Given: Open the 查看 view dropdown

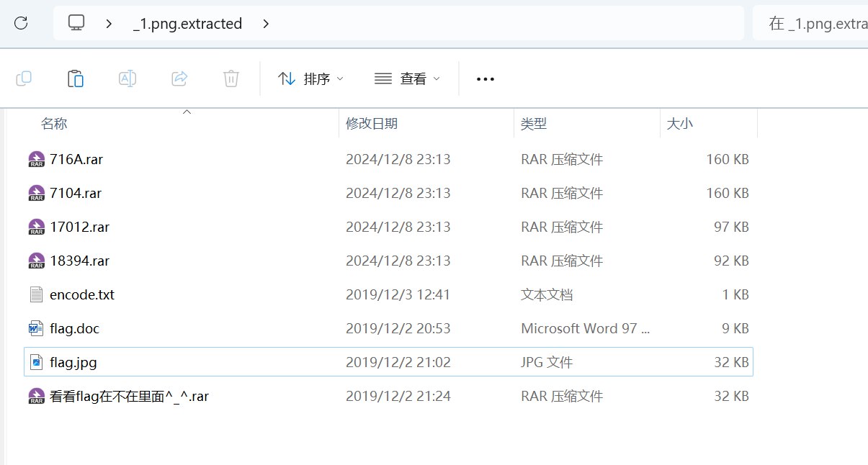Looking at the screenshot, I should coord(407,79).
